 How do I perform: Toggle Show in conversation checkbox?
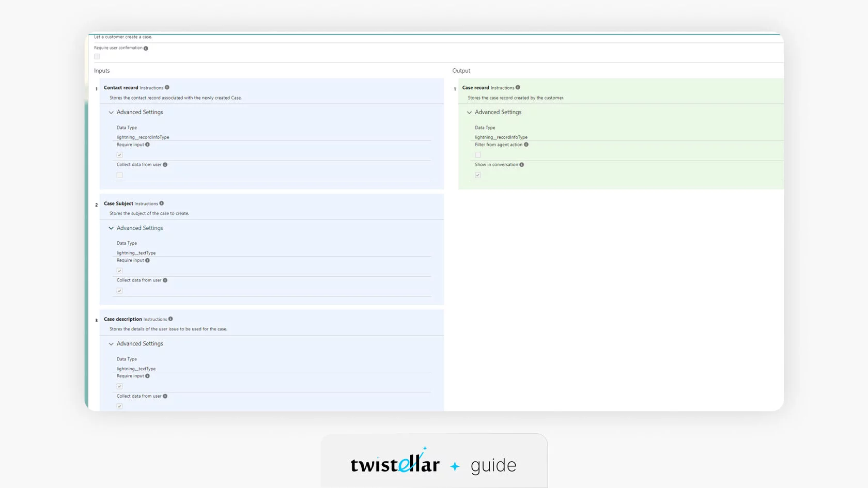(478, 175)
